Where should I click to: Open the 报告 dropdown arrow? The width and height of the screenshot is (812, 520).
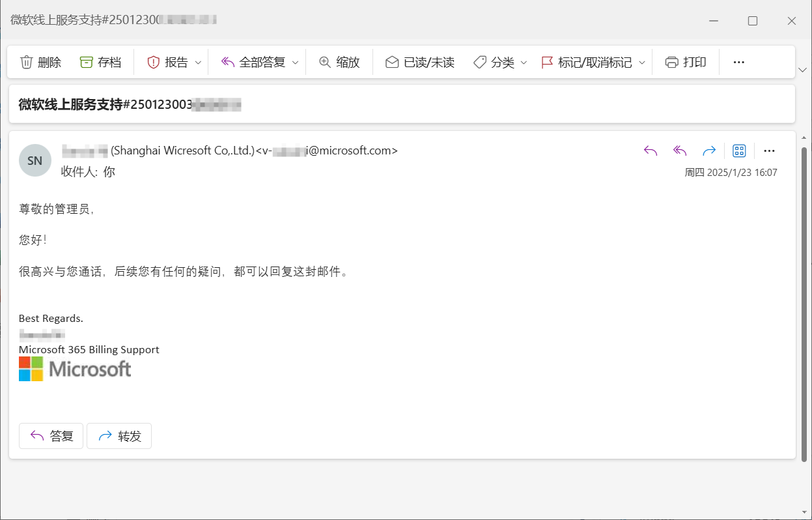[199, 63]
